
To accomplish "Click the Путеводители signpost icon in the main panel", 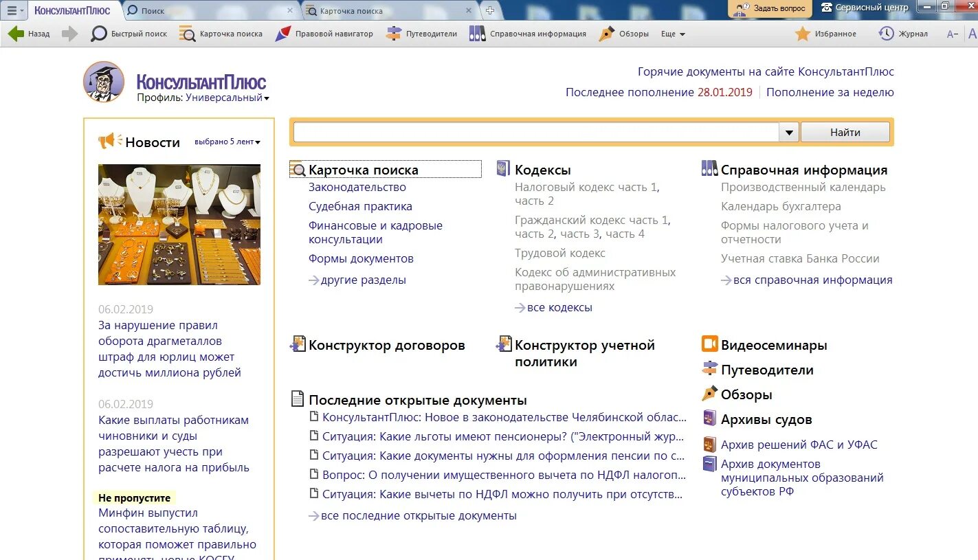I will 710,369.
